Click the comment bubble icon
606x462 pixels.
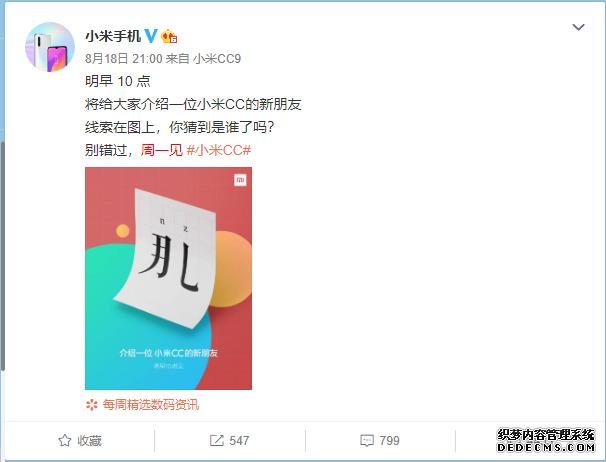pyautogui.click(x=367, y=441)
